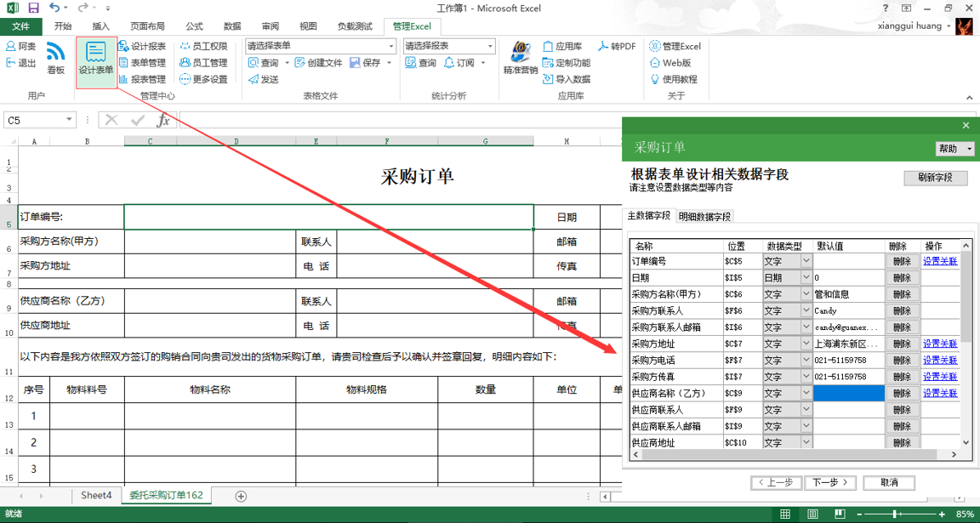Viewport: 980px width, 523px height.
Task: Click 创建文件 create file
Action: 319,62
